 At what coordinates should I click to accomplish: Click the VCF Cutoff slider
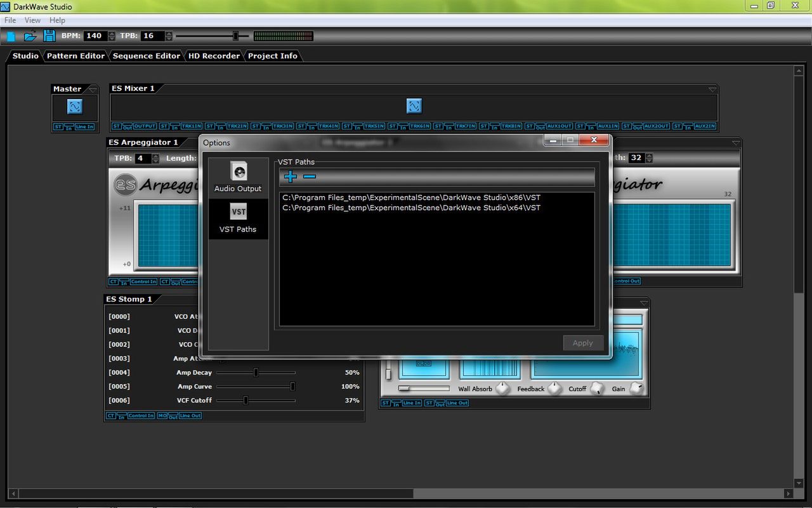point(255,401)
